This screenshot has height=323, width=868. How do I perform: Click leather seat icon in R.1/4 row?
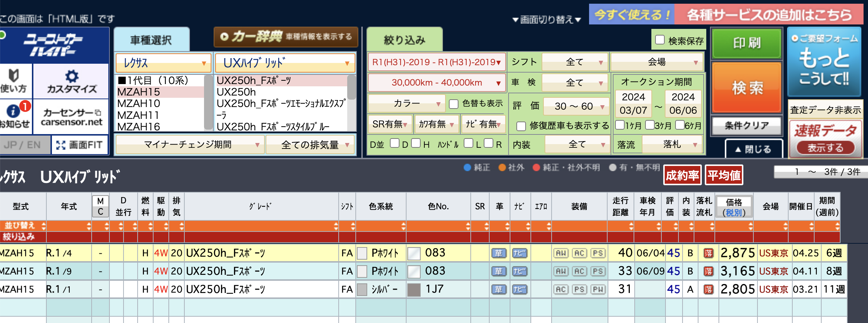[x=499, y=253]
